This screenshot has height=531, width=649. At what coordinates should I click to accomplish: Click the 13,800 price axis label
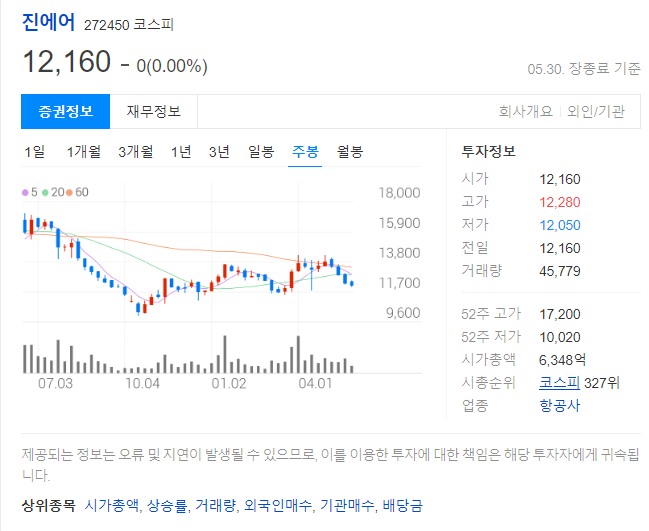pos(399,253)
